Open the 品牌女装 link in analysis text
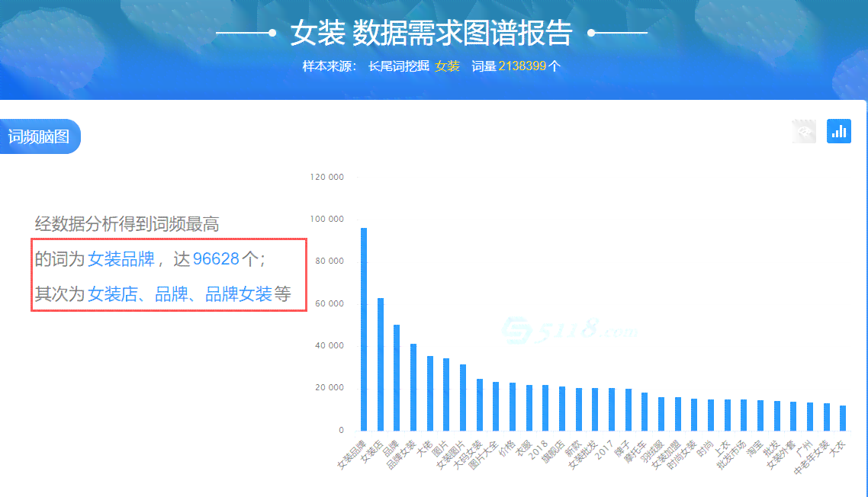This screenshot has width=868, height=497. click(239, 294)
